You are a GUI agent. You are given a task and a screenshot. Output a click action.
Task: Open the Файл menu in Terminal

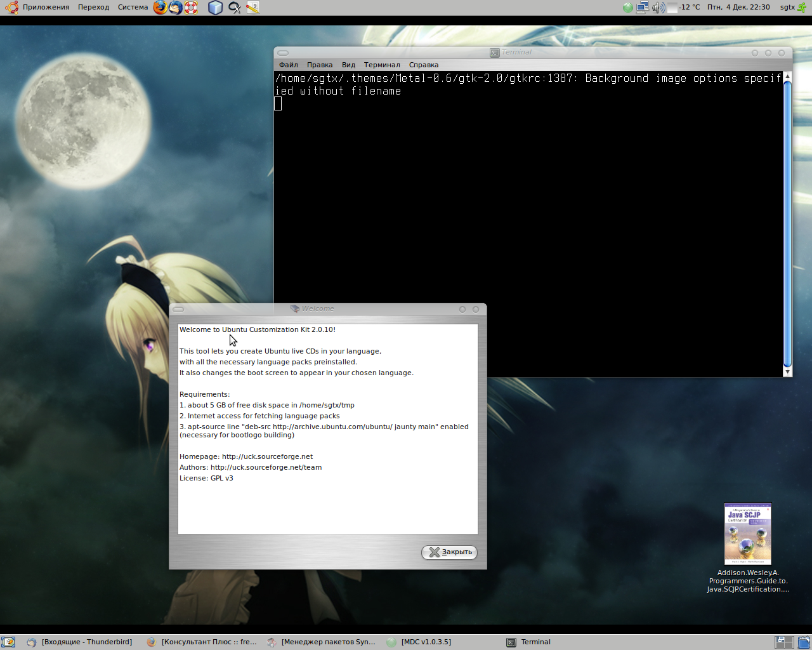pos(289,65)
